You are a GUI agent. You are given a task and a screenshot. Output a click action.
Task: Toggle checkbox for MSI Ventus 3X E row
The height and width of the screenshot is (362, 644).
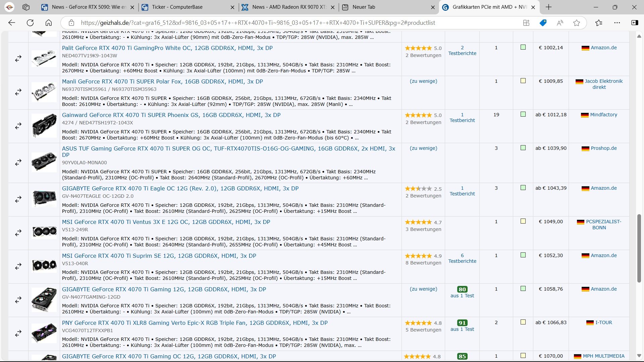[523, 221]
